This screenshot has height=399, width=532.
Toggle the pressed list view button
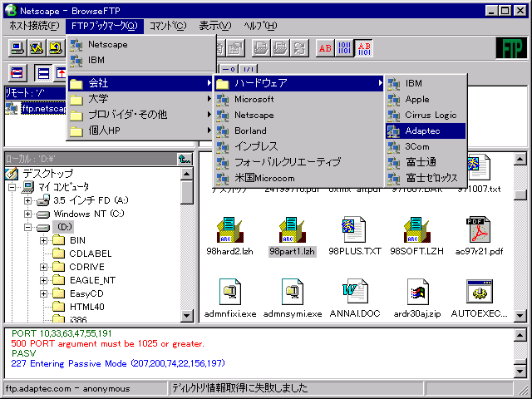43,73
